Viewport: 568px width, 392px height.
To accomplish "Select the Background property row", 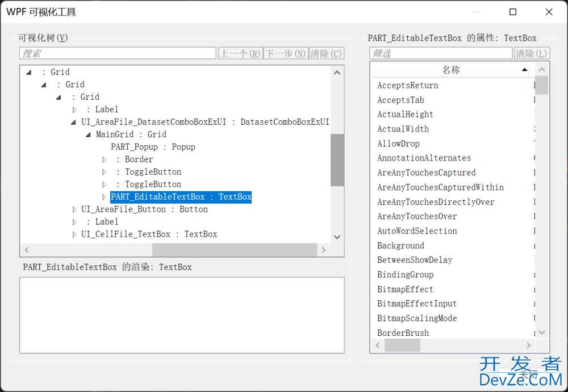I will pyautogui.click(x=453, y=246).
